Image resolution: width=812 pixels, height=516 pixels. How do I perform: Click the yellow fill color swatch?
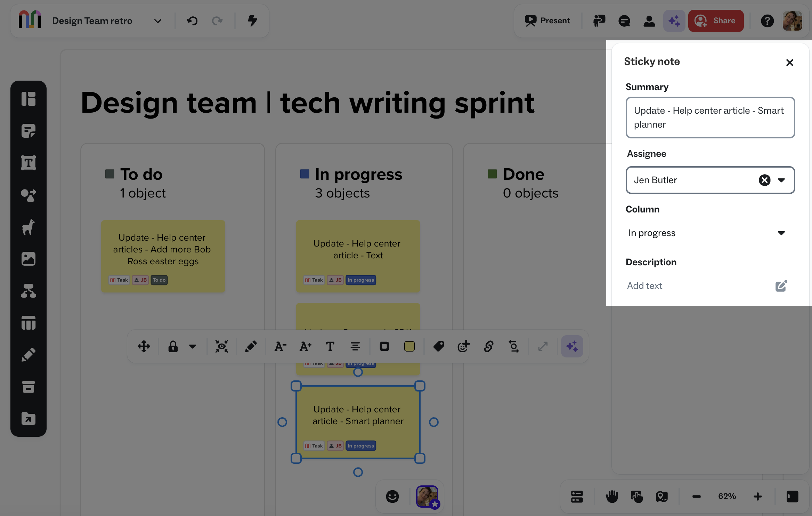pyautogui.click(x=409, y=346)
